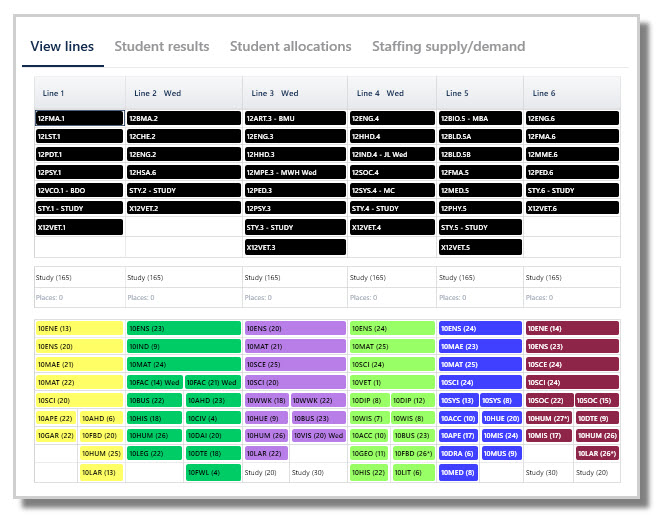Select the X12VET.3 block
Image resolution: width=656 pixels, height=516 pixels.
[295, 247]
